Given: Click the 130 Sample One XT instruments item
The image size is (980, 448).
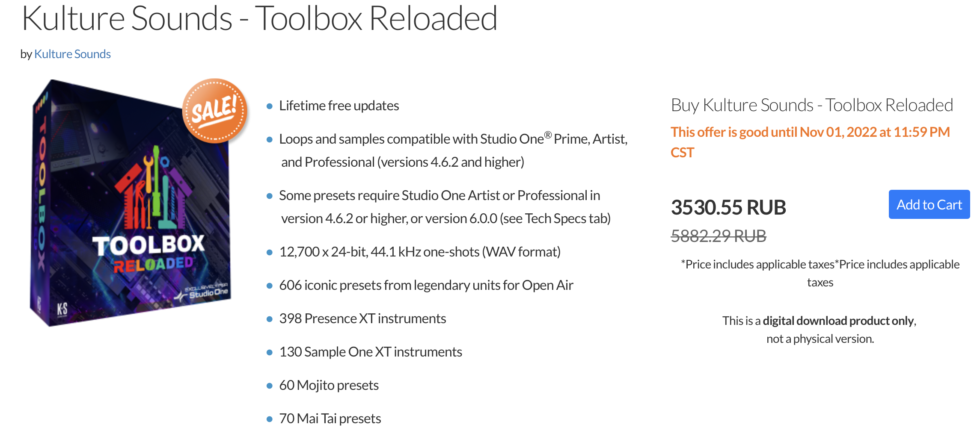Looking at the screenshot, I should [x=371, y=352].
